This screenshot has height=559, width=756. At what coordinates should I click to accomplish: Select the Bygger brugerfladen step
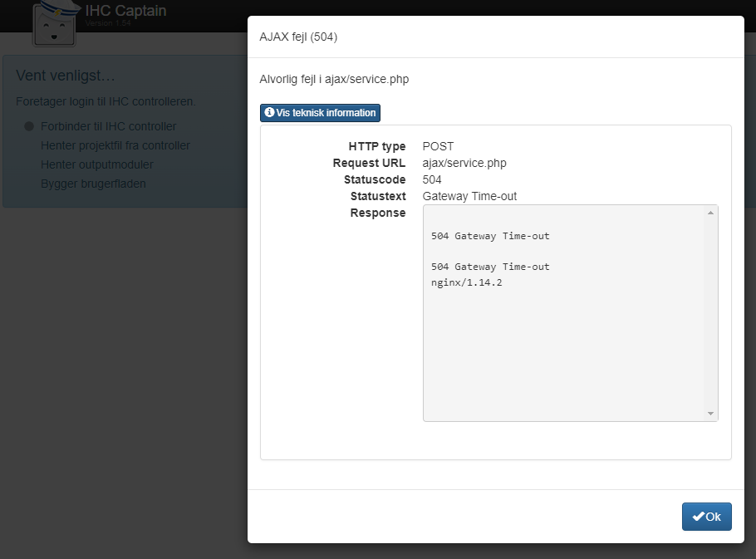coord(93,183)
